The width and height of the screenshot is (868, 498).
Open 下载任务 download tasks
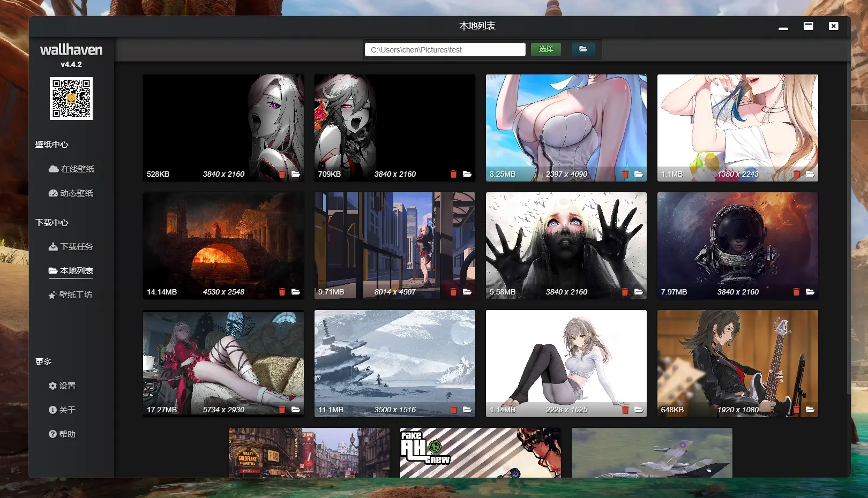[x=71, y=246]
